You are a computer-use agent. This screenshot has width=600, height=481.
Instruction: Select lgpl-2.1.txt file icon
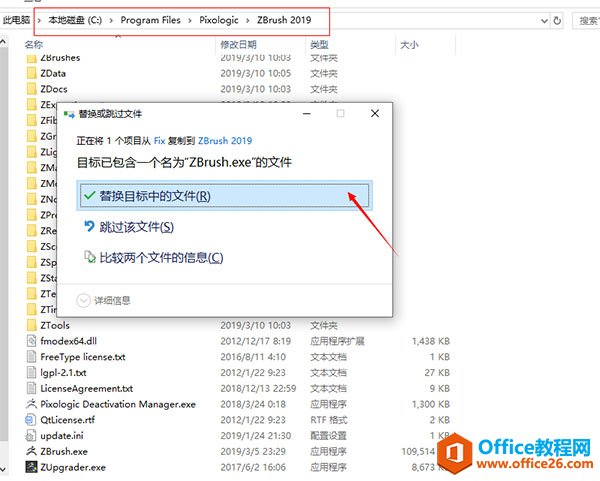point(31,372)
